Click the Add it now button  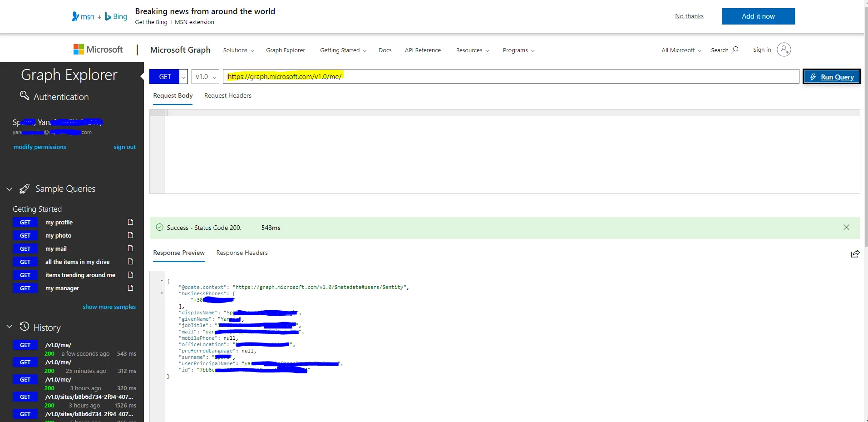click(x=758, y=16)
